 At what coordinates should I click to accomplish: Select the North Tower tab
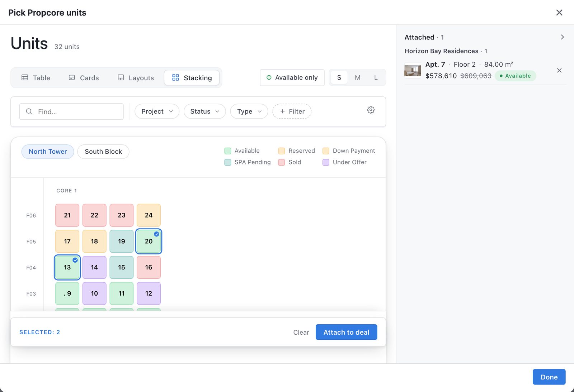coord(48,152)
